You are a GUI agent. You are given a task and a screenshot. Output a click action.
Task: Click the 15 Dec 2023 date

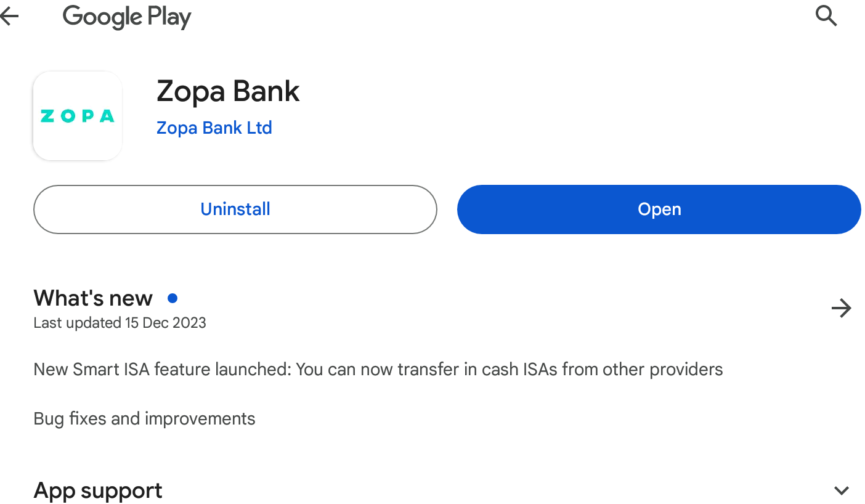166,323
